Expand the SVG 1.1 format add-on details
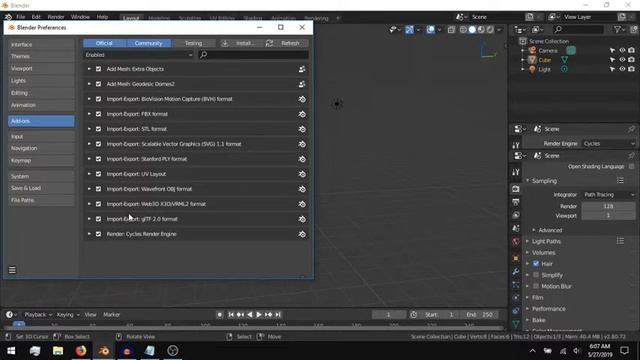Screen dimensions: 640x360 click(x=89, y=144)
